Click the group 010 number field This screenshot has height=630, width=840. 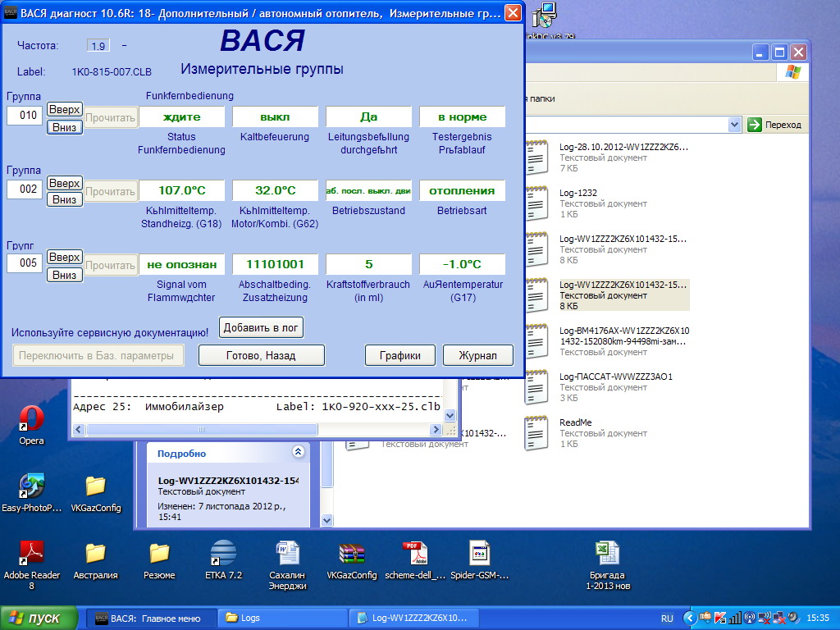click(25, 116)
